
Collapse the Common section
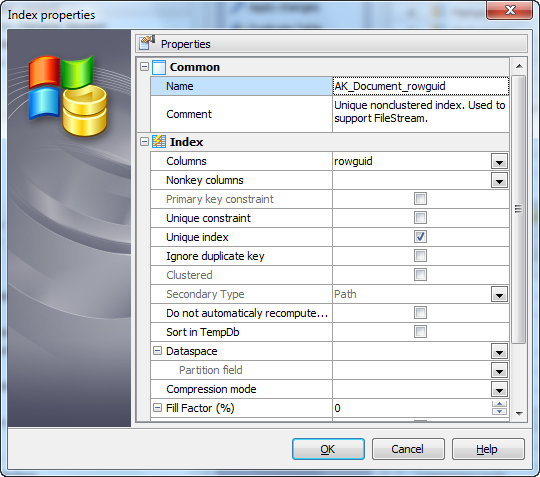[144, 66]
